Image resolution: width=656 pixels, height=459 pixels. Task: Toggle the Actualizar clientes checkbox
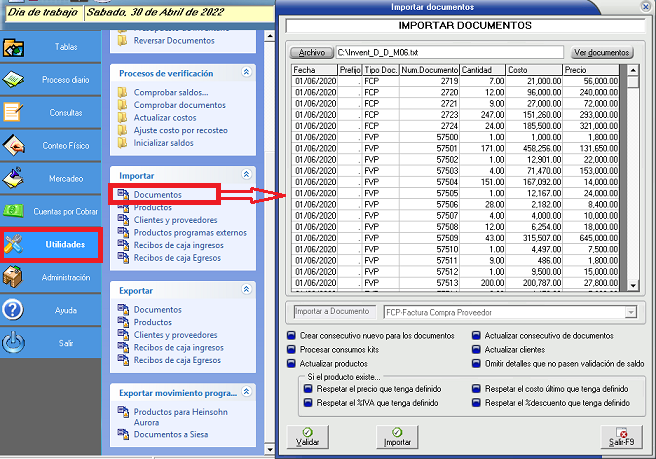[x=476, y=350]
